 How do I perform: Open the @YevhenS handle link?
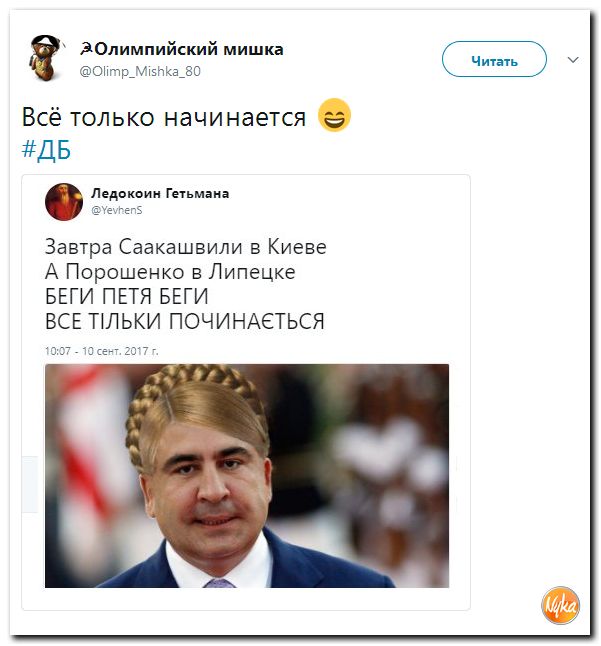tap(117, 210)
